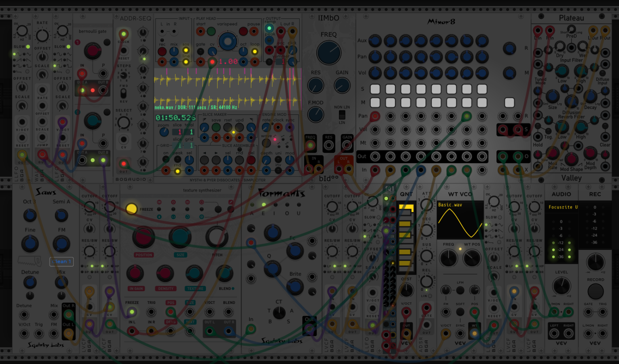Screen dimensions: 619x364
Task: Click the varispeed knob in Play Head
Action: coord(228,41)
